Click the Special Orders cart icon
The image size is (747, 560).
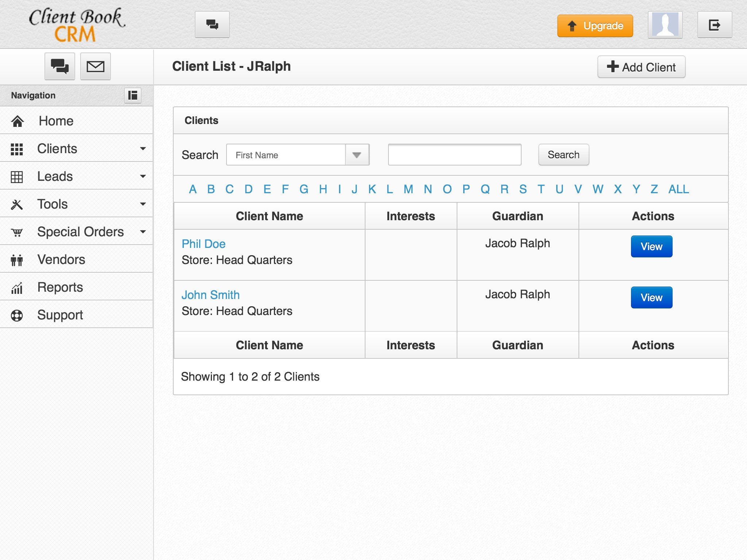[17, 232]
